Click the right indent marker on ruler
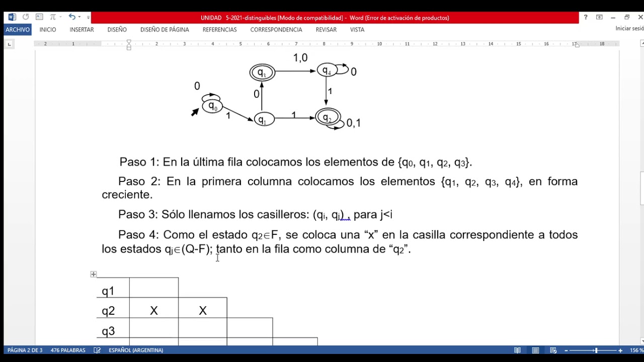This screenshot has width=644, height=362. pyautogui.click(x=577, y=45)
